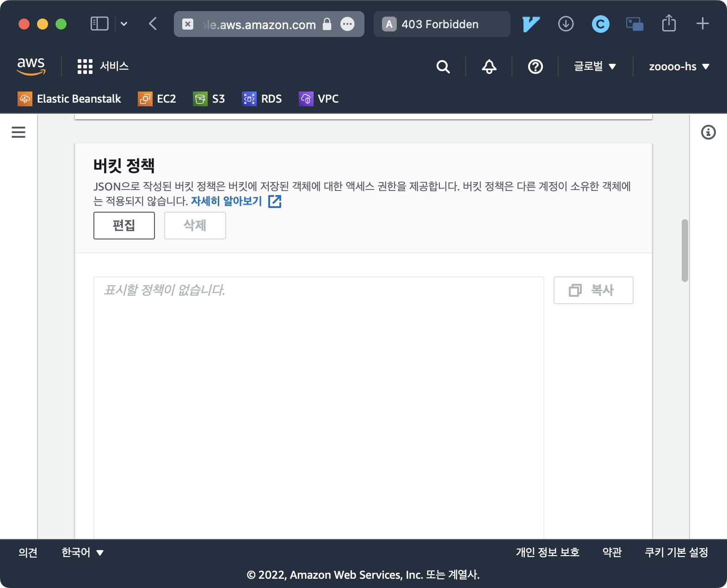Expand the Safari tab group chevron
Screen dimensions: 727x588
coord(124,24)
